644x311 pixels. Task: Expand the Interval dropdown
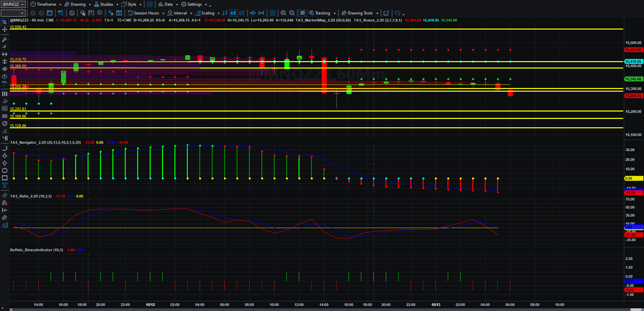pyautogui.click(x=180, y=13)
